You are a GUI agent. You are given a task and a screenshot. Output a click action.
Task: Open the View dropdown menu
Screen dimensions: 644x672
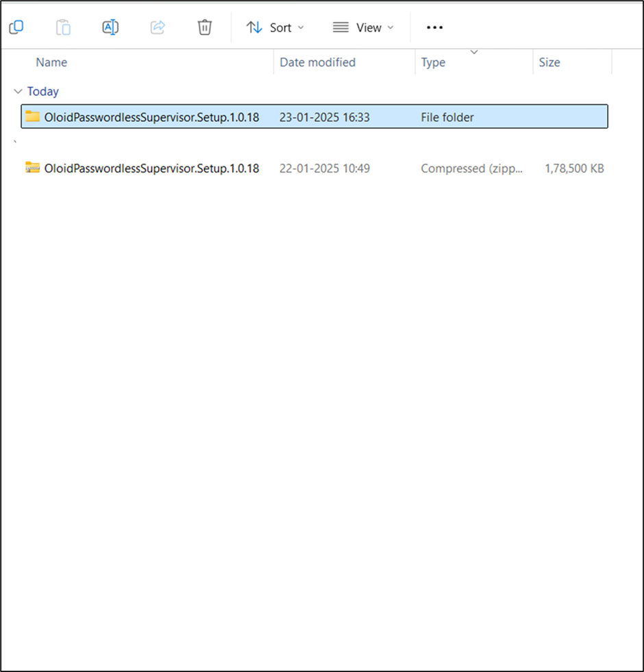pyautogui.click(x=363, y=27)
